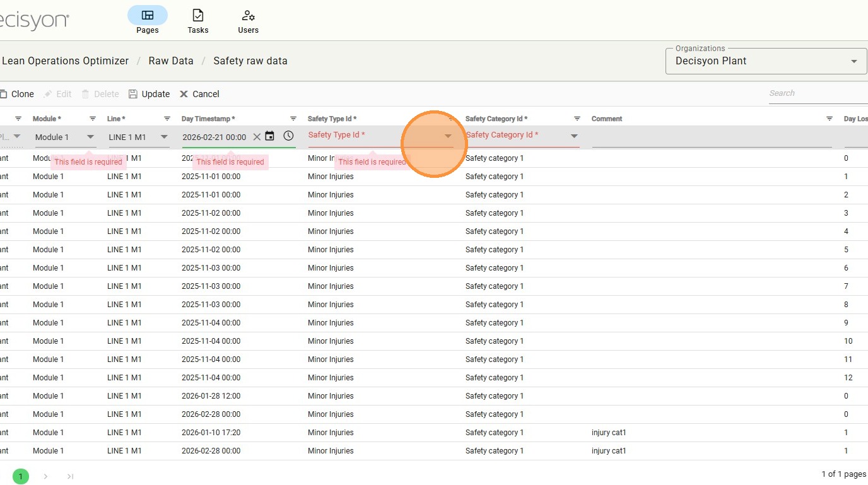Go to the last page of results
Viewport: 868px width, 485px height.
click(x=70, y=477)
